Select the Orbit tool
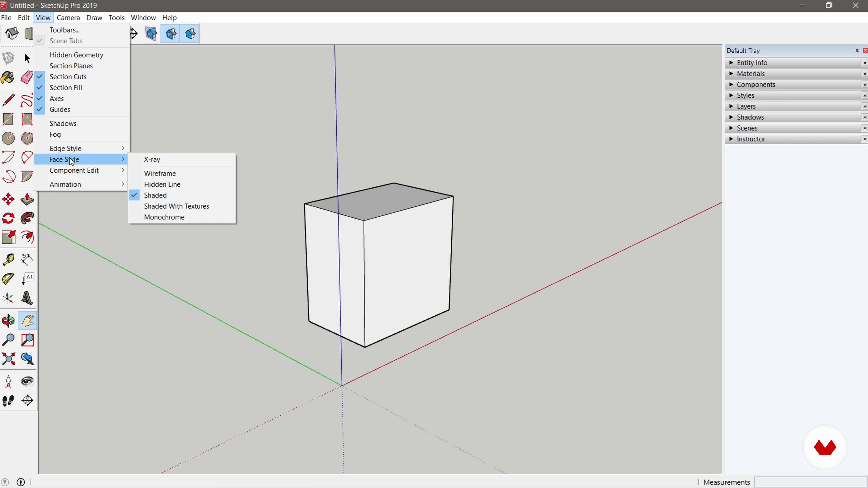This screenshot has width=868, height=488. [x=8, y=321]
